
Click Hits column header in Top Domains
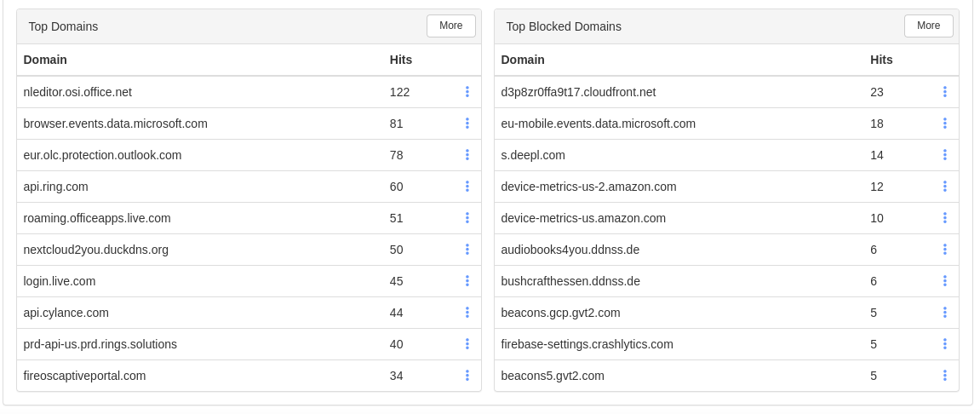pyautogui.click(x=401, y=60)
